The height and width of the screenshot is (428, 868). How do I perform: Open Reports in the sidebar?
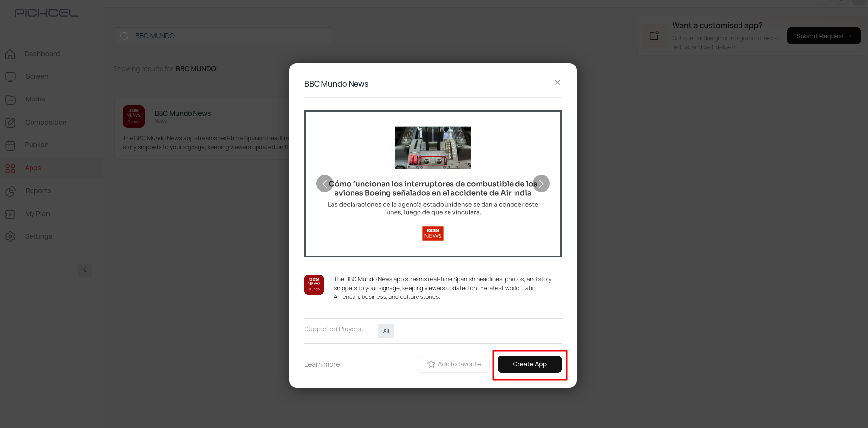pyautogui.click(x=38, y=191)
